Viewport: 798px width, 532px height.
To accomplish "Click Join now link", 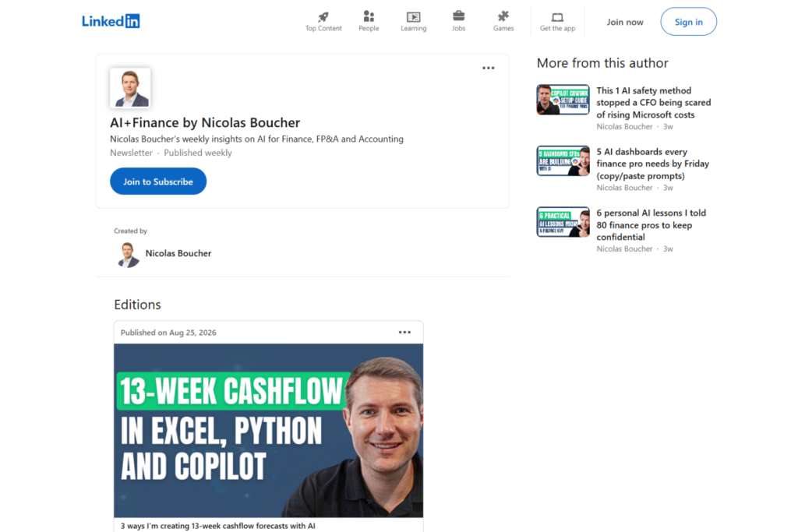I will [625, 22].
